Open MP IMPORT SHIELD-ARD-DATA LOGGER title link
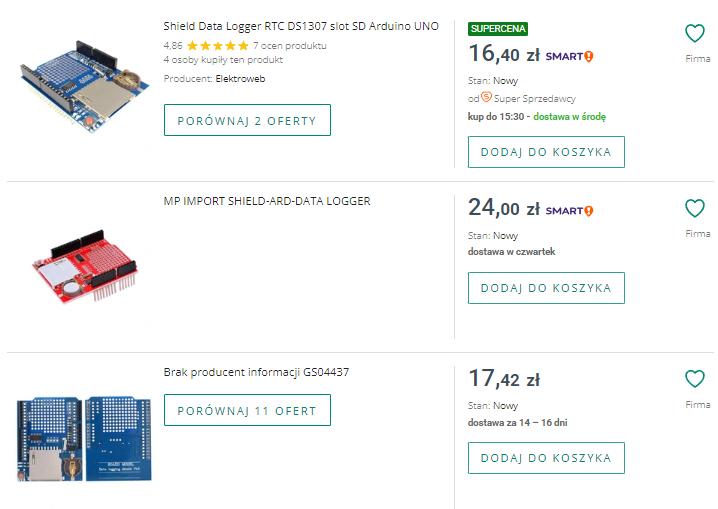The width and height of the screenshot is (718, 509). [x=267, y=201]
